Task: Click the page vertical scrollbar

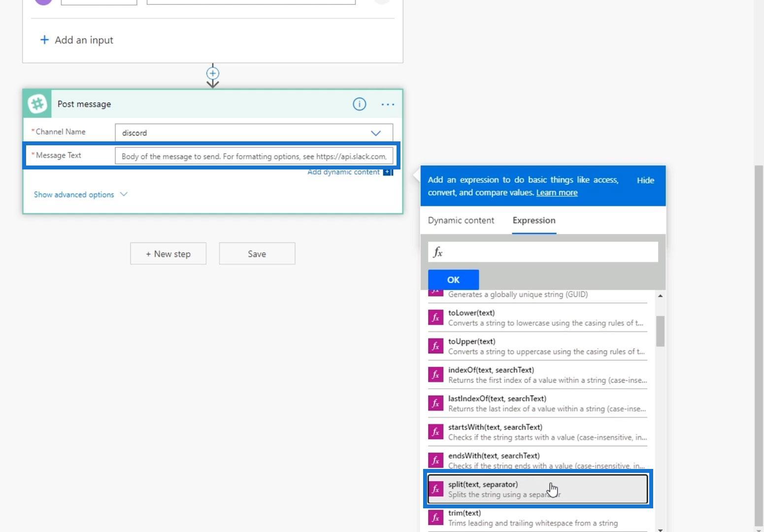Action: (x=759, y=345)
